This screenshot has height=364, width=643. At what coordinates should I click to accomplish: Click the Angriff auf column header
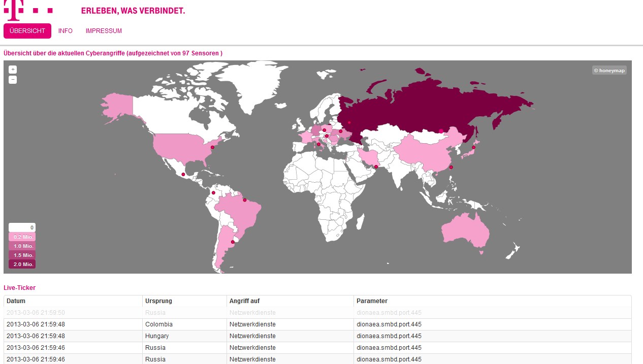click(244, 301)
